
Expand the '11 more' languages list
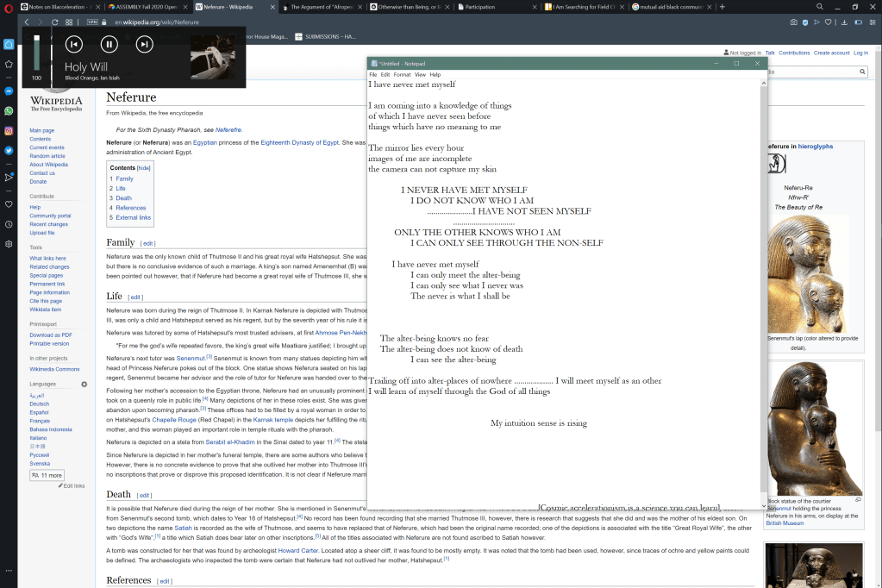pyautogui.click(x=47, y=475)
